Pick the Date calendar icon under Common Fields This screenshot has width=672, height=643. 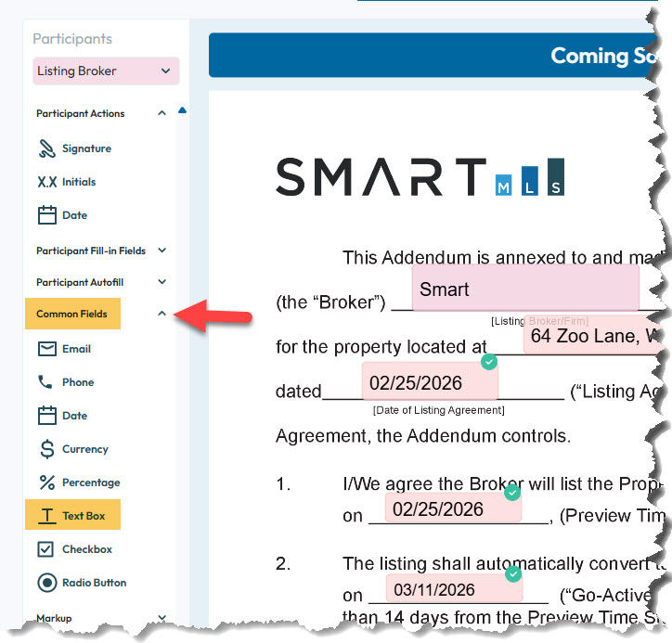click(46, 415)
